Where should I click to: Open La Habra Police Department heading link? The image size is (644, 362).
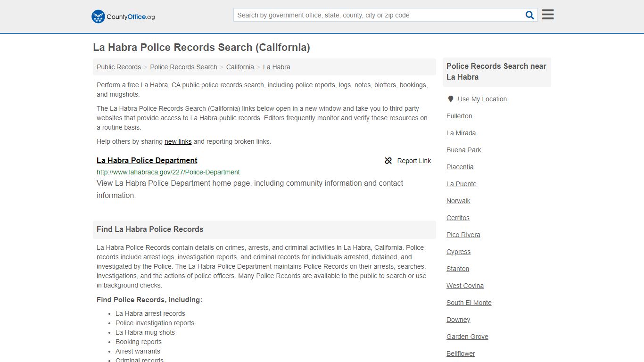coord(147,160)
